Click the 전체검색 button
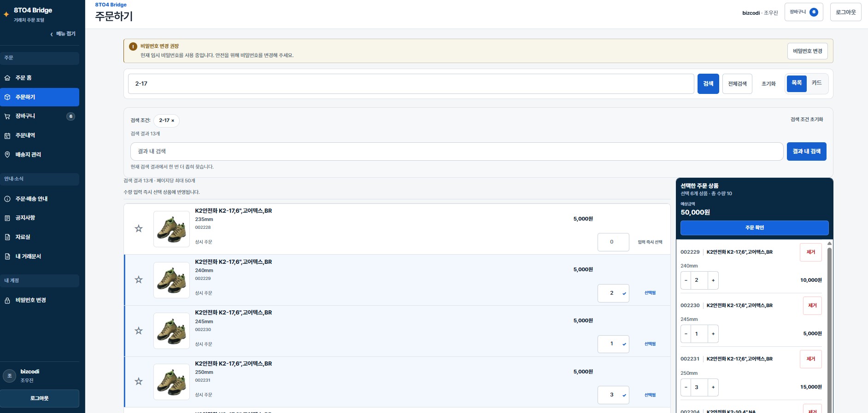Screen dimensions: 868x413 (737, 84)
